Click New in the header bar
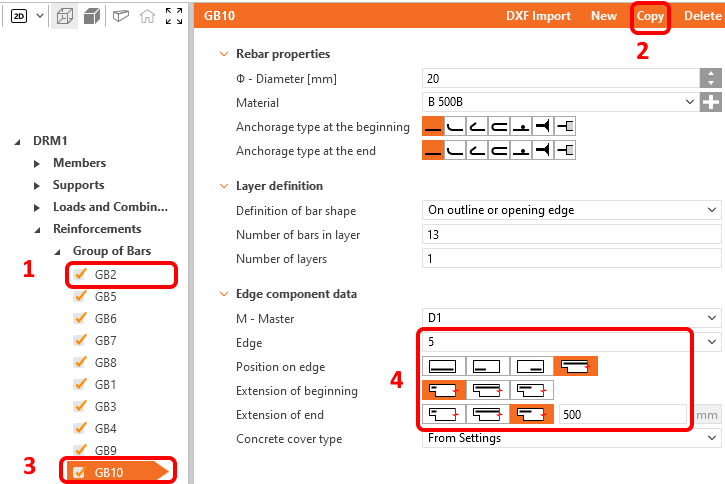Screen dimensions: 725x484 click(x=604, y=16)
